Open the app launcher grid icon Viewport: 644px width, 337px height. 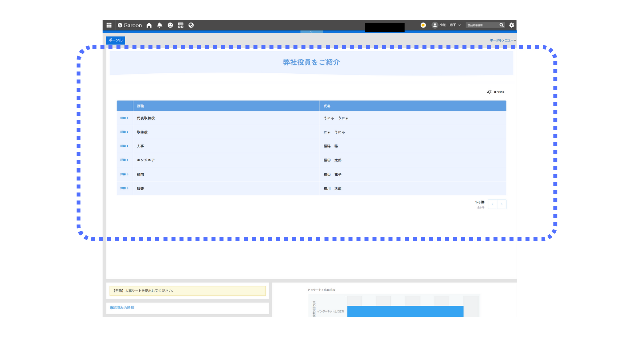[x=109, y=25]
